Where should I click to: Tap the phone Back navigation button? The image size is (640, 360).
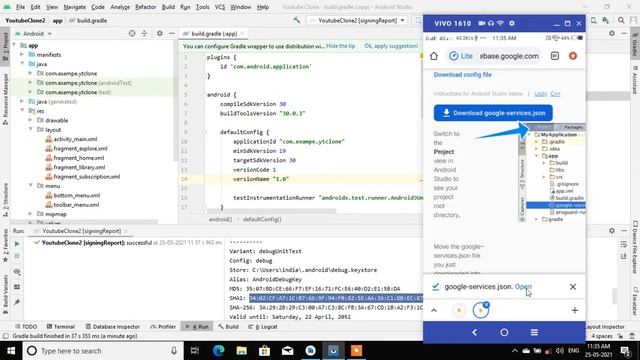tap(474, 332)
